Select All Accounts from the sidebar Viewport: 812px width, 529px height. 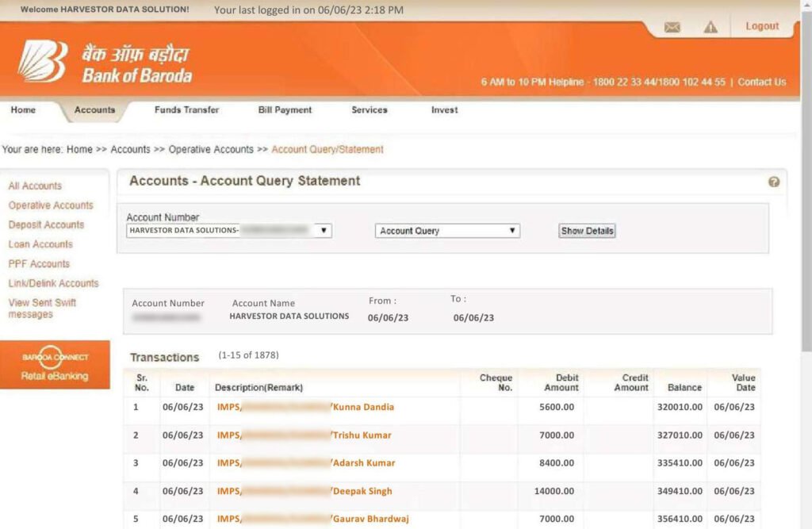click(x=34, y=186)
